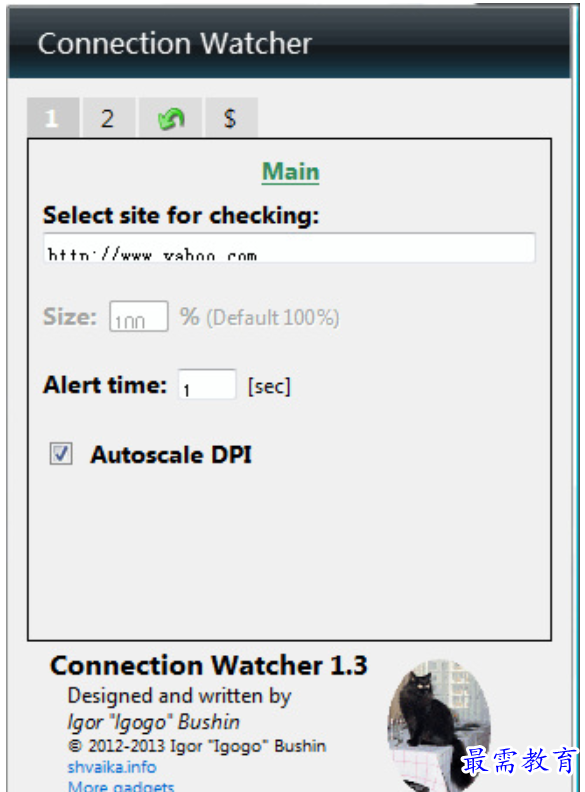Click the '(Default 100%)' hint text
The width and height of the screenshot is (585, 792).
[x=273, y=318]
